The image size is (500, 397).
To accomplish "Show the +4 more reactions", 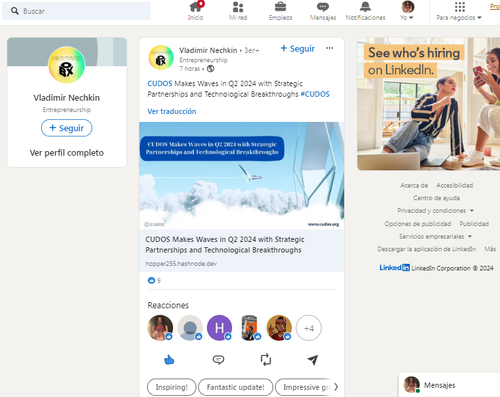I will 309,328.
